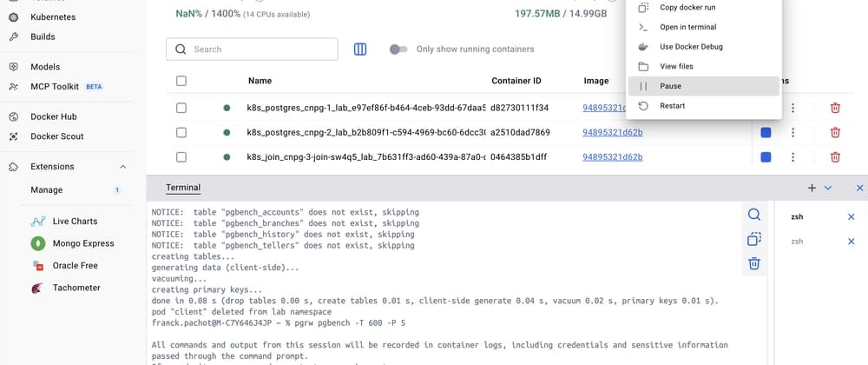Screen dimensions: 868x365
Task: Delete the k8s_postgres_cnpg-2 container
Action: pos(835,132)
